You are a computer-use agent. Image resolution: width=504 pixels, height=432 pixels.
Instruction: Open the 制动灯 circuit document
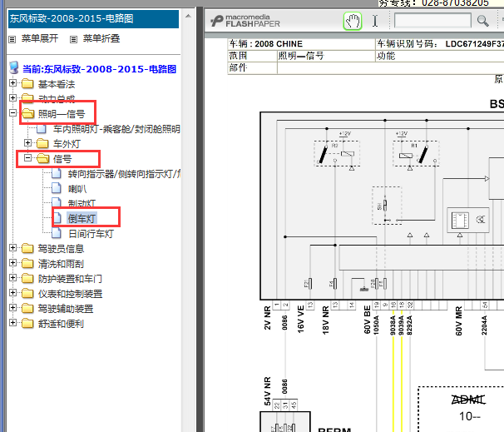pyautogui.click(x=82, y=204)
